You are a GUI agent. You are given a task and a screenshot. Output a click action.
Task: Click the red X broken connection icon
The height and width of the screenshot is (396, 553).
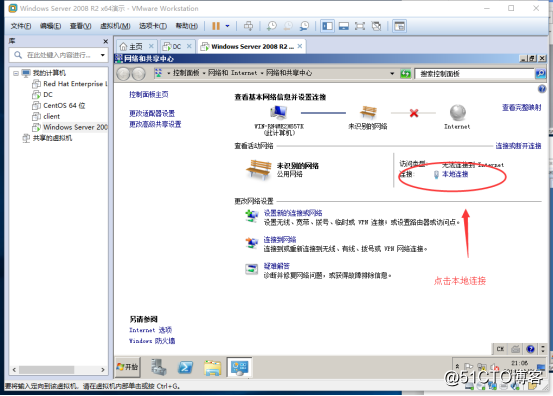coord(414,113)
